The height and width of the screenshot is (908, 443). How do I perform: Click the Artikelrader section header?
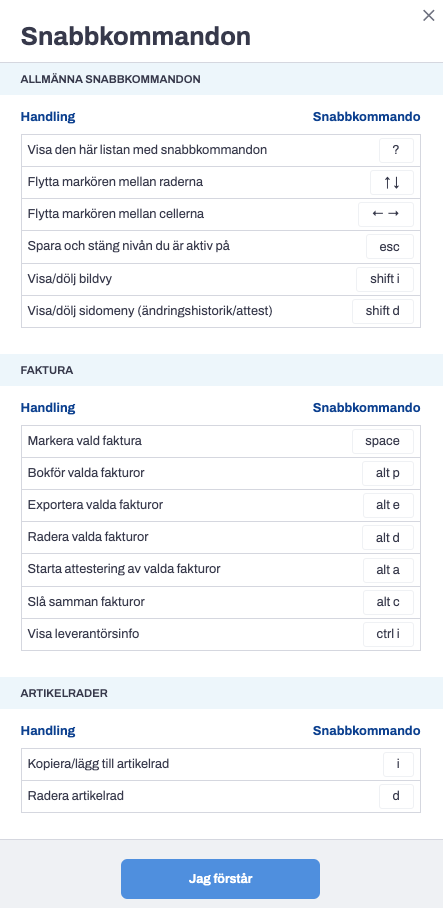[x=64, y=693]
